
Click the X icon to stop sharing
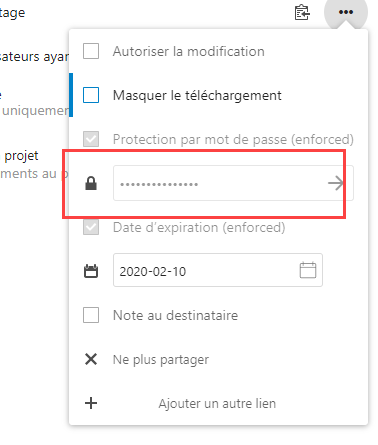pyautogui.click(x=91, y=359)
